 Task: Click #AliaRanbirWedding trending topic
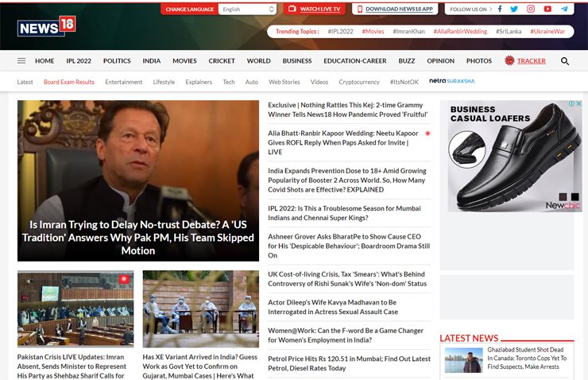tap(460, 32)
